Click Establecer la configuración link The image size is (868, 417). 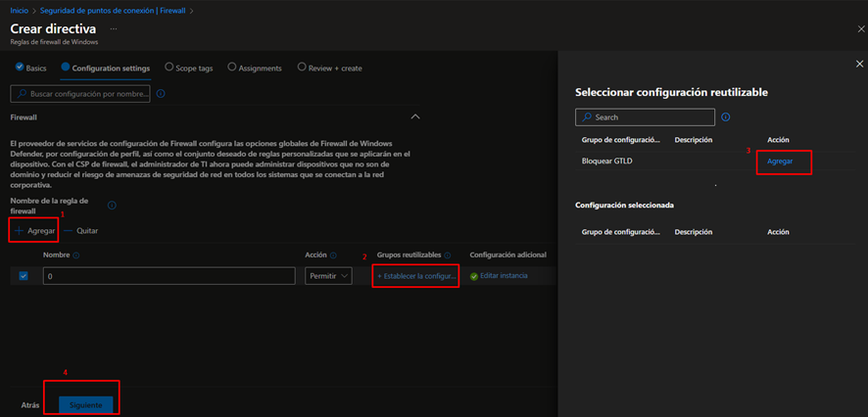point(416,276)
